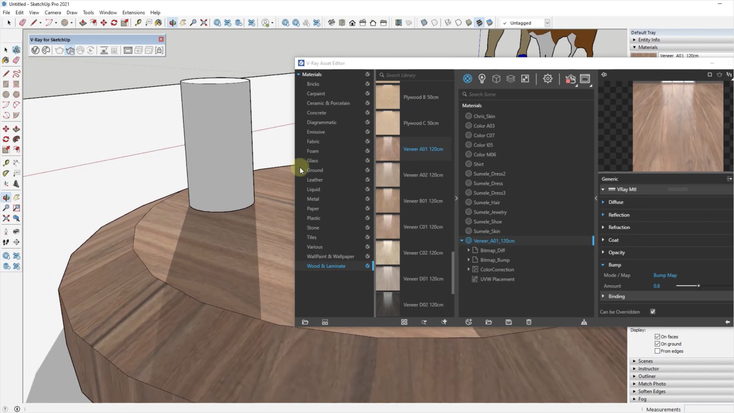Adjust the Bump Amount slider
Viewport: 734px width, 413px height.
(x=698, y=286)
